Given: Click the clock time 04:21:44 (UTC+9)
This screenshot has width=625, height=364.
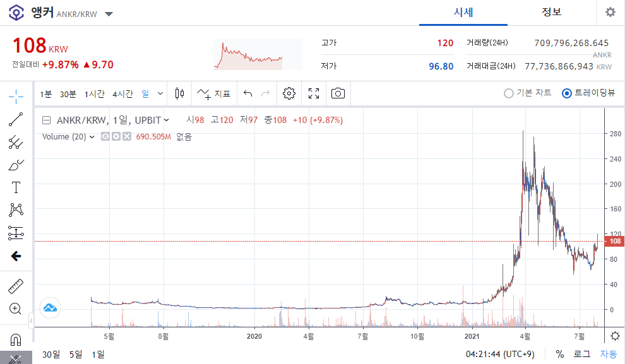Looking at the screenshot, I should pos(500,354).
